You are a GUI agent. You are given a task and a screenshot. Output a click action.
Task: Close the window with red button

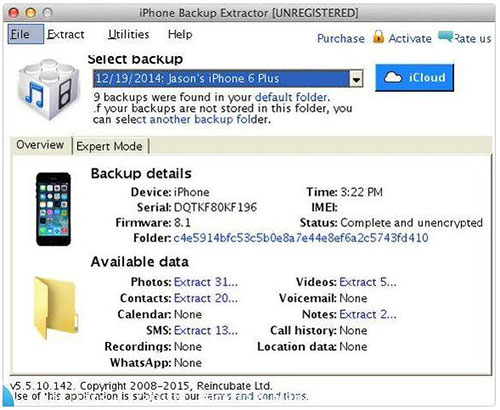click(14, 13)
